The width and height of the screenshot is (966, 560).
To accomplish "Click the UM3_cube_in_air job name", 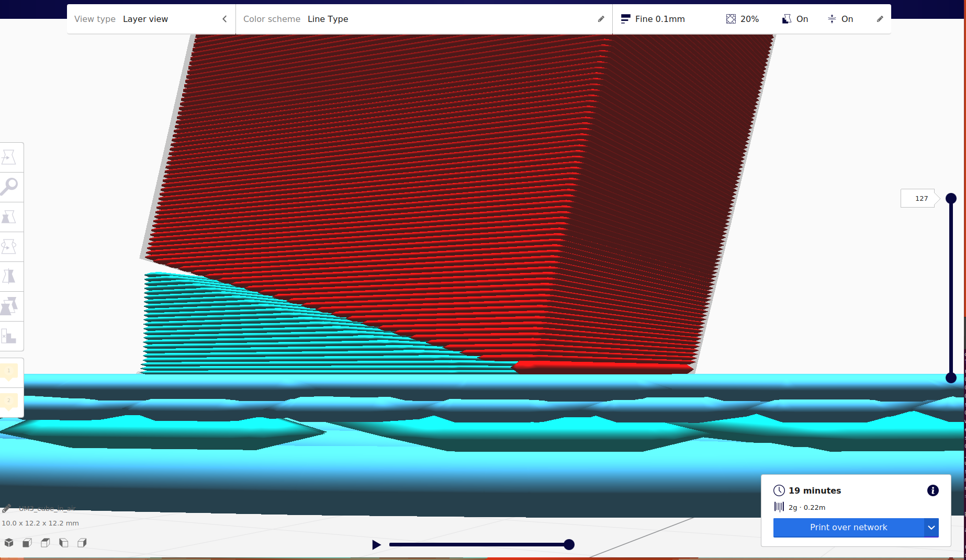I will tap(47, 508).
